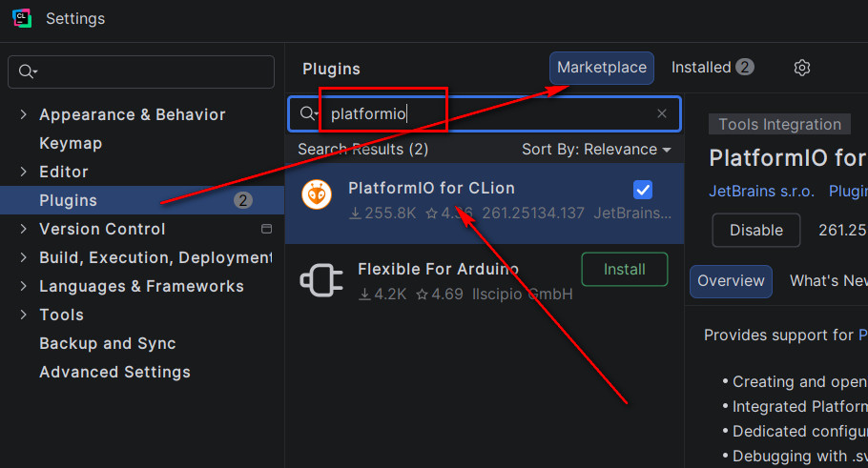Click the CLion logo icon in title bar
Screen dimensions: 868x468
(x=22, y=18)
